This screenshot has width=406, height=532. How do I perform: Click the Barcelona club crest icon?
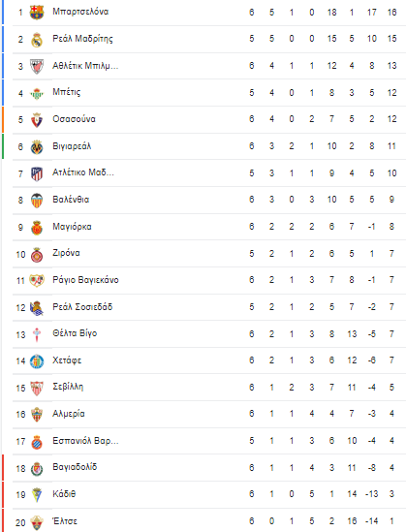pos(37,13)
